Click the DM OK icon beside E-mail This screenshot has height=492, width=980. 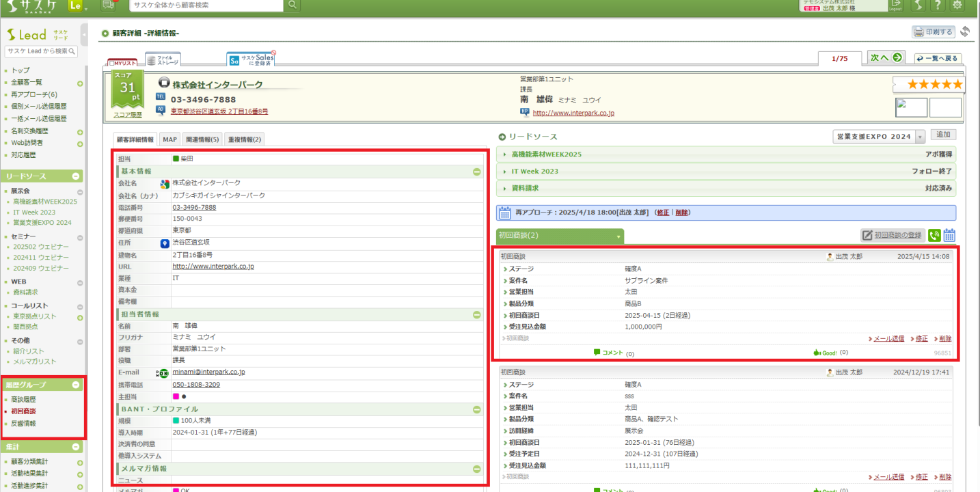click(x=163, y=373)
